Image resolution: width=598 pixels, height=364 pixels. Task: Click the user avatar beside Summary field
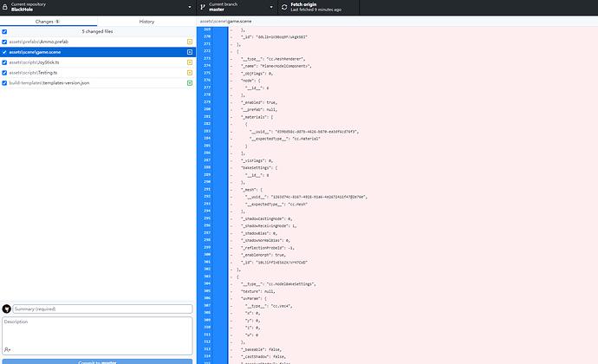coord(6,309)
